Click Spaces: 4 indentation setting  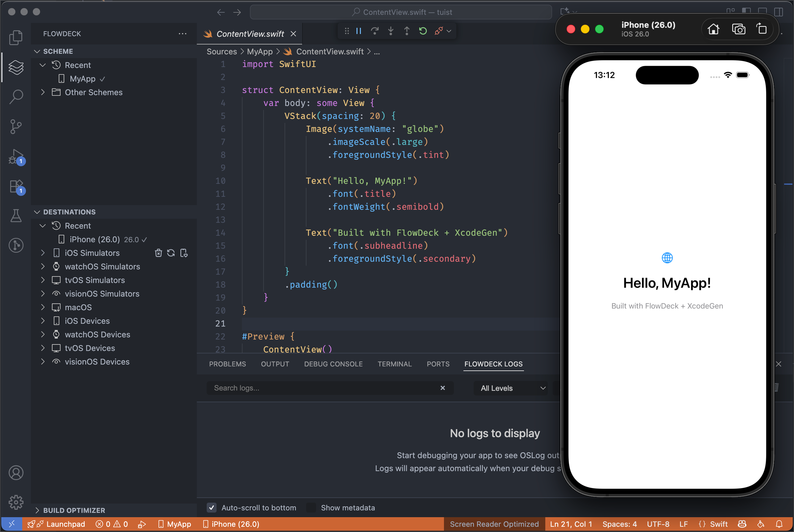click(x=619, y=524)
